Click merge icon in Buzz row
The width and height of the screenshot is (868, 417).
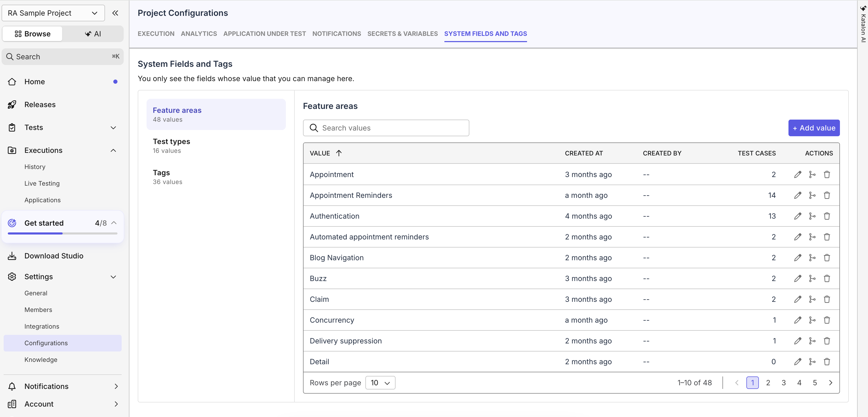(812, 278)
